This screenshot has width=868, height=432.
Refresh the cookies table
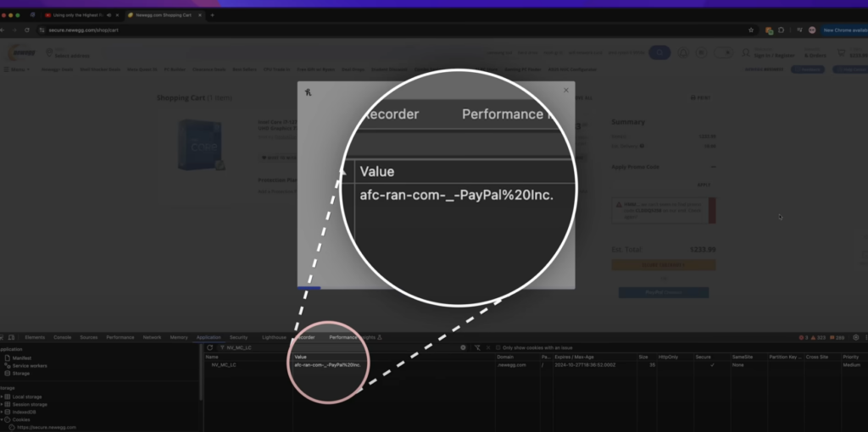pyautogui.click(x=210, y=347)
